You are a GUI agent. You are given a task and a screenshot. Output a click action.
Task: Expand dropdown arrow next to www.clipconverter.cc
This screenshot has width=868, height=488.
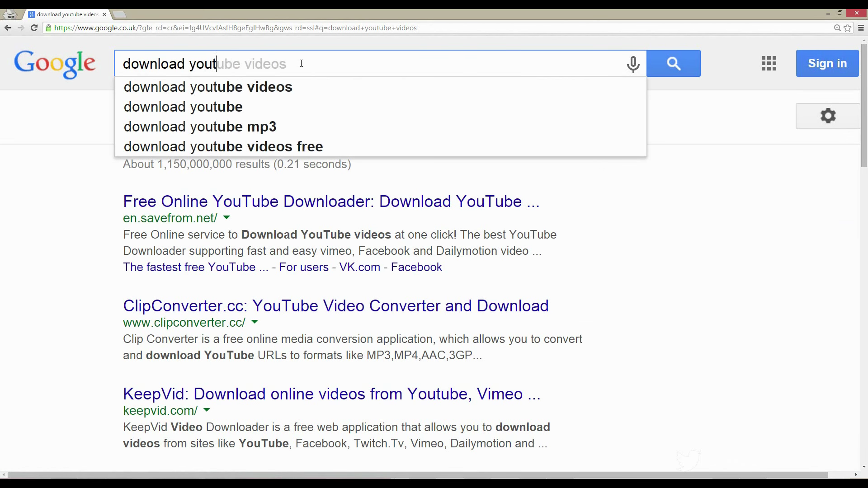[x=255, y=322]
